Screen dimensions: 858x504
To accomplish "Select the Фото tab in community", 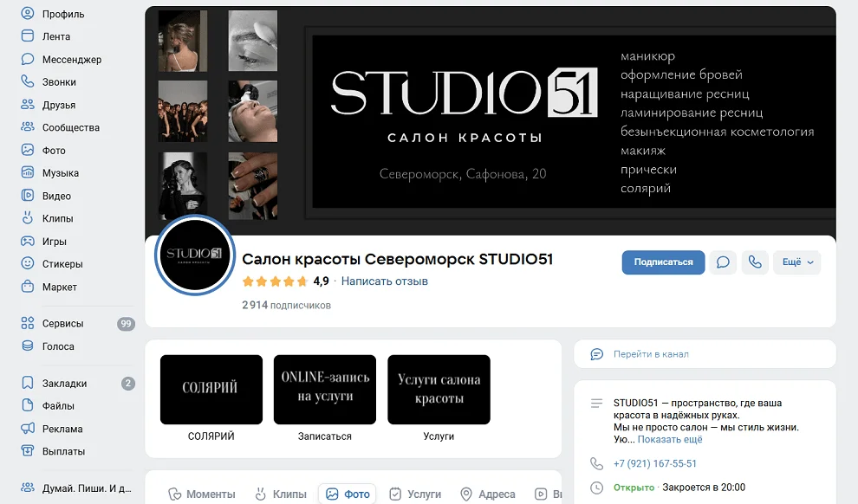I will click(348, 494).
